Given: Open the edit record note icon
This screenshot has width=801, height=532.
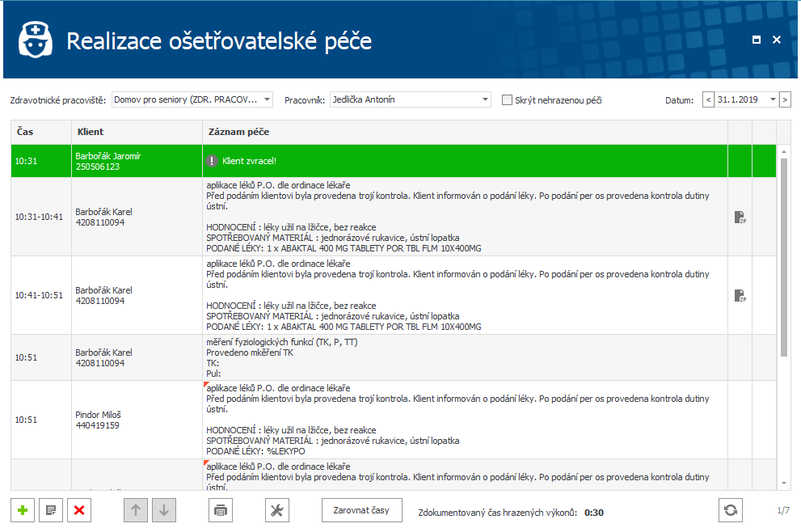Looking at the screenshot, I should click(51, 510).
